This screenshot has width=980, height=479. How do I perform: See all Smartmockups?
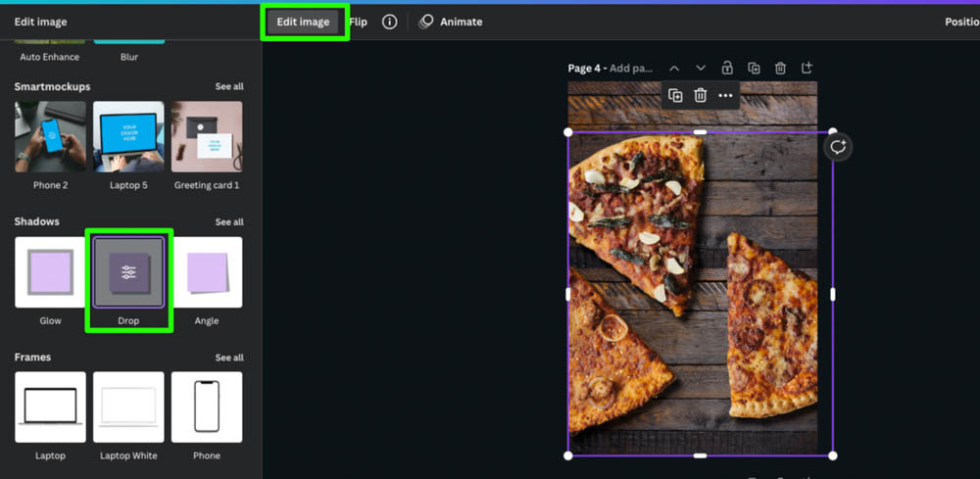pyautogui.click(x=229, y=87)
